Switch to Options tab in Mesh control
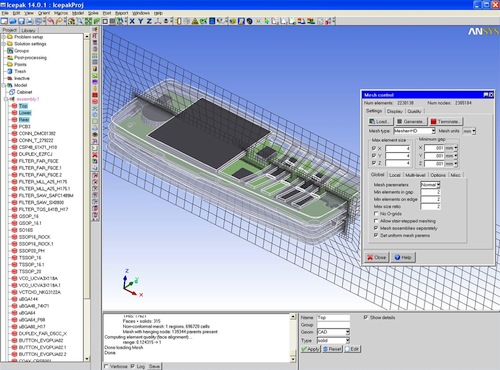500x370 pixels. tap(438, 175)
